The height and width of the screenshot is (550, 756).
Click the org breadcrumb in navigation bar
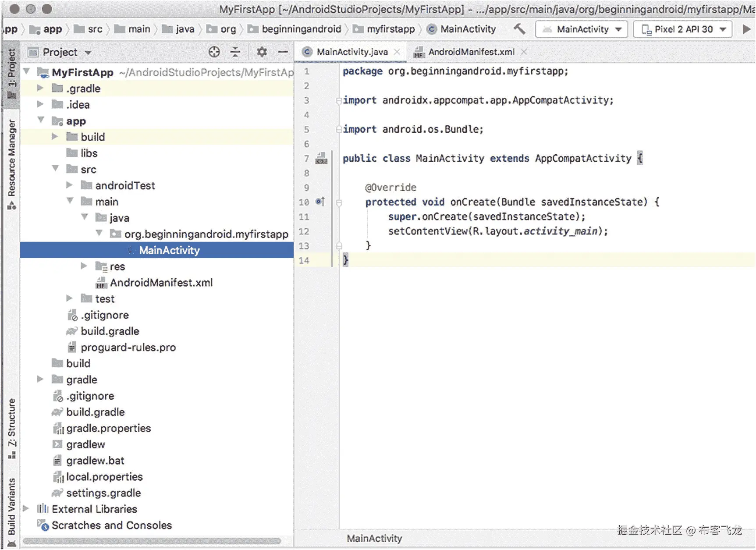click(221, 29)
